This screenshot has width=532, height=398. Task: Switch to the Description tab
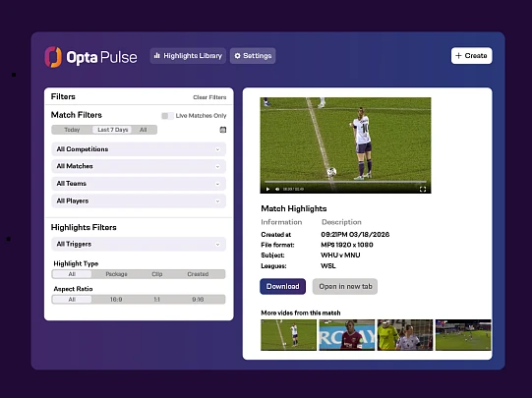(x=341, y=222)
